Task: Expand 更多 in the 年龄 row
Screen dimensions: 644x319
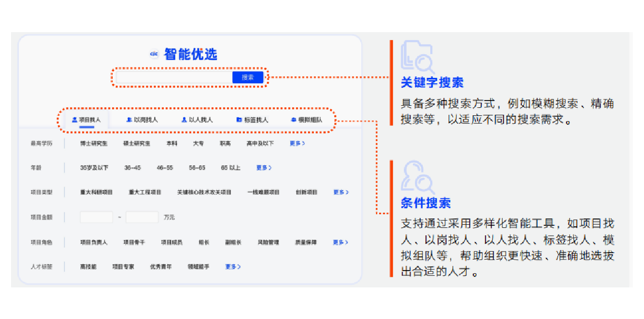Action: point(264,168)
